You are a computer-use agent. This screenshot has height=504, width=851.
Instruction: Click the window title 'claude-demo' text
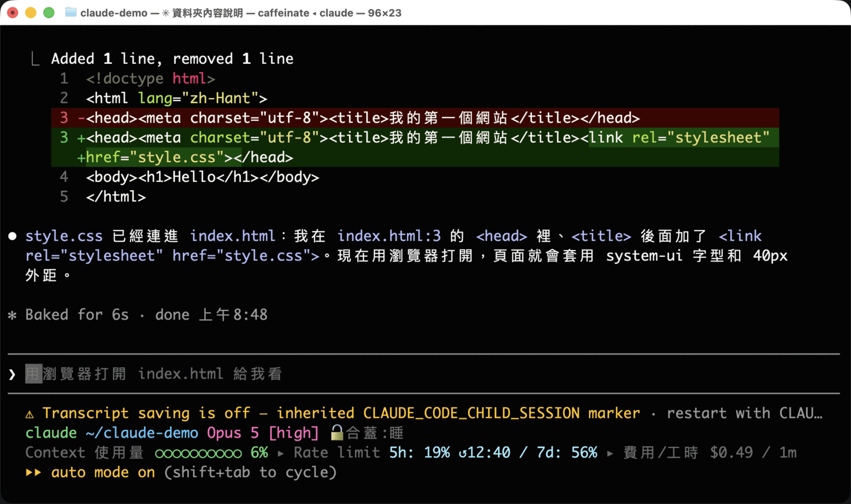pos(114,12)
